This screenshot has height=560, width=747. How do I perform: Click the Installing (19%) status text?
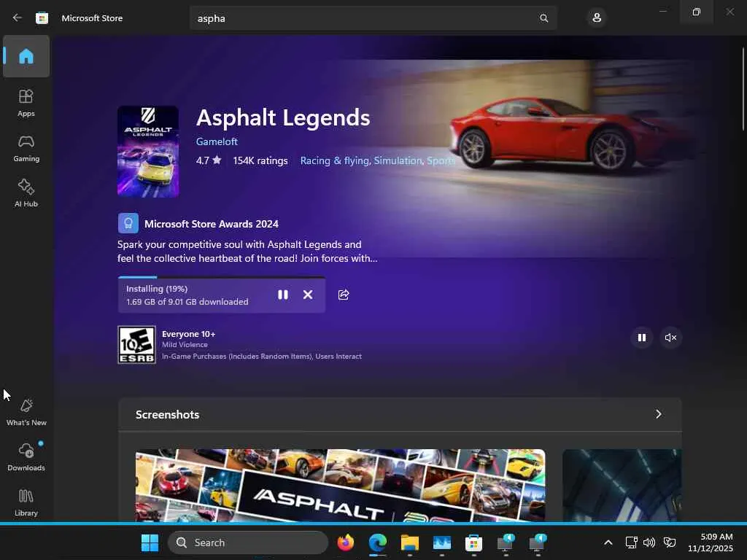coord(157,289)
